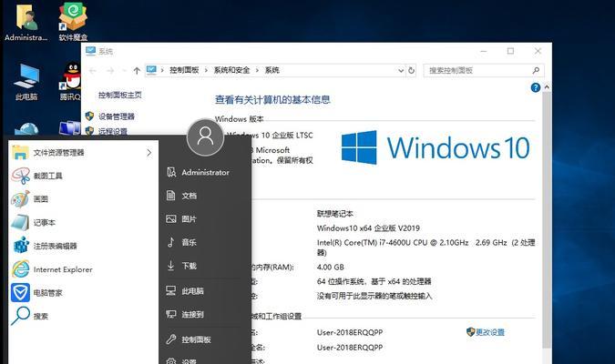615x364 pixels.
Task: Click the computer icon in address bar
Action: [x=151, y=70]
